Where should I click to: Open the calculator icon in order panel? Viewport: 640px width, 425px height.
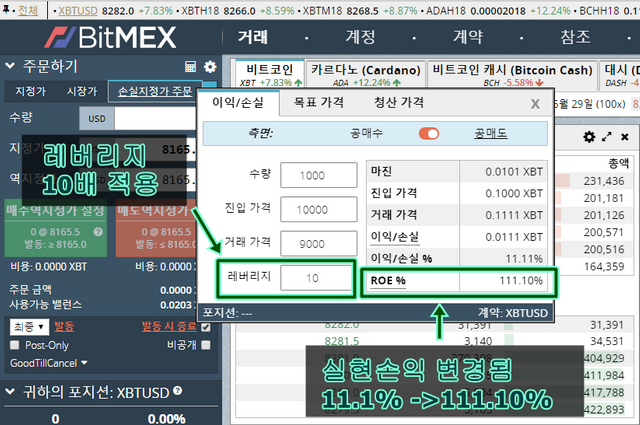(x=190, y=67)
